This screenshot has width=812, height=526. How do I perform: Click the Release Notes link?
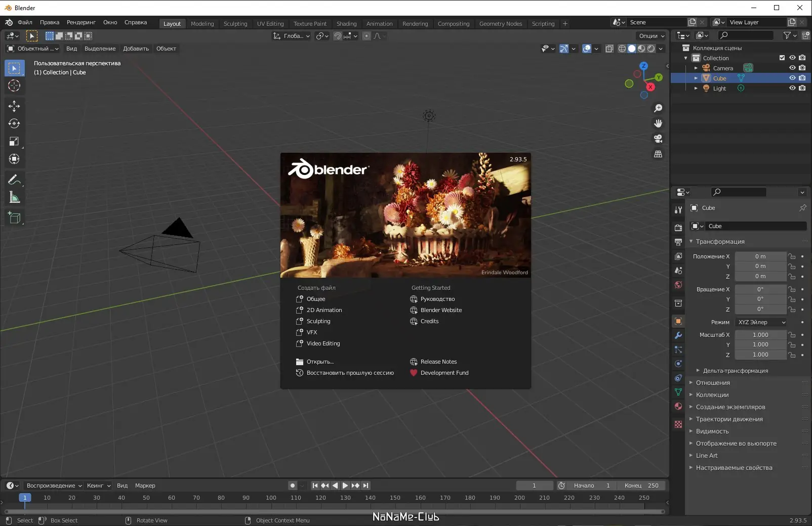pos(438,362)
